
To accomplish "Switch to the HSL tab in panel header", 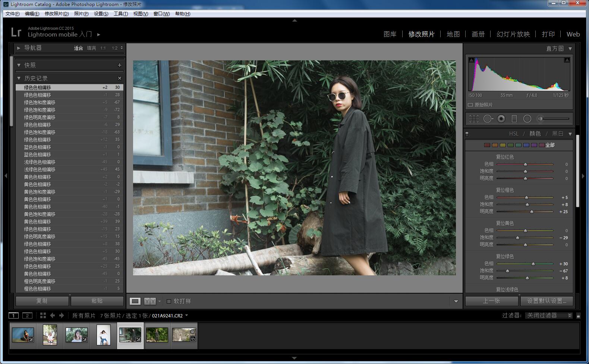I will tap(514, 134).
